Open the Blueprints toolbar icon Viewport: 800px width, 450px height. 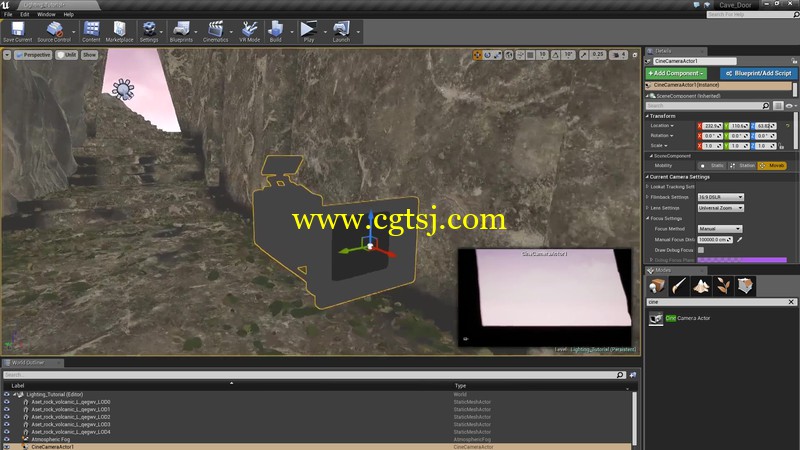(181, 32)
